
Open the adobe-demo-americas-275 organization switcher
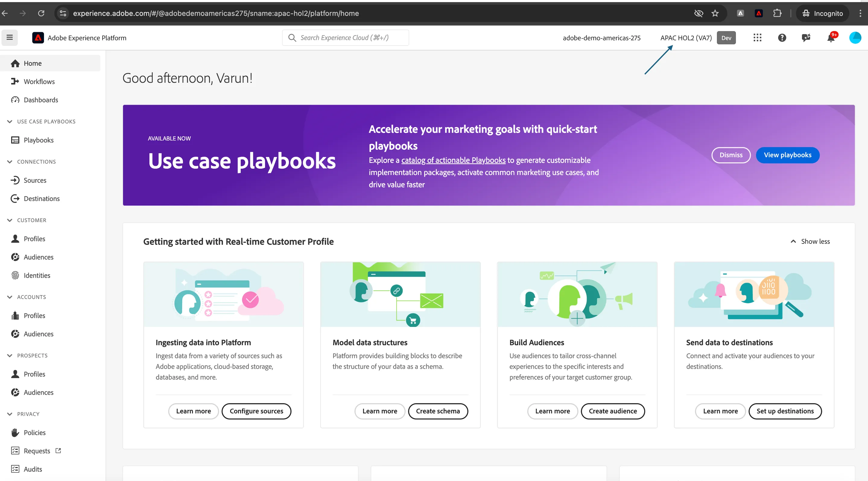point(601,38)
